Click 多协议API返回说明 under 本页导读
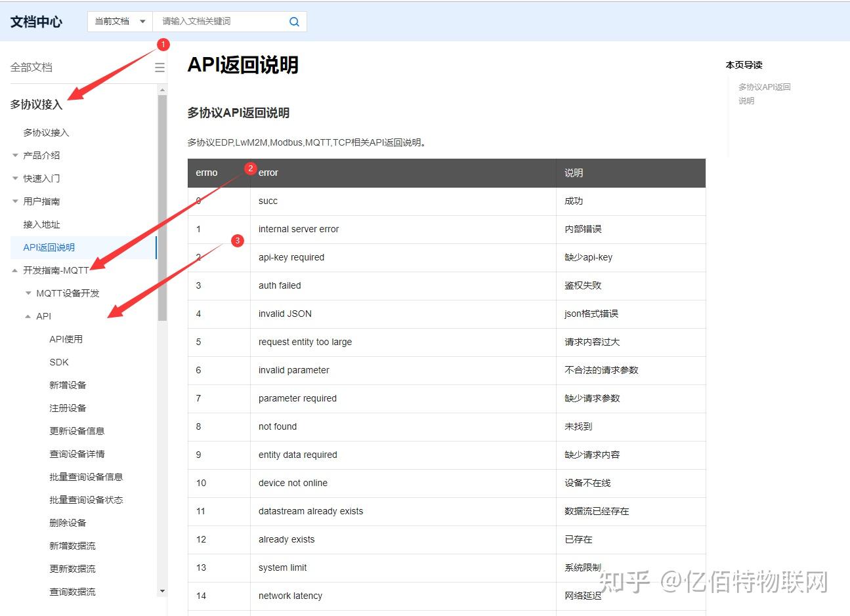This screenshot has width=850, height=616. (764, 94)
